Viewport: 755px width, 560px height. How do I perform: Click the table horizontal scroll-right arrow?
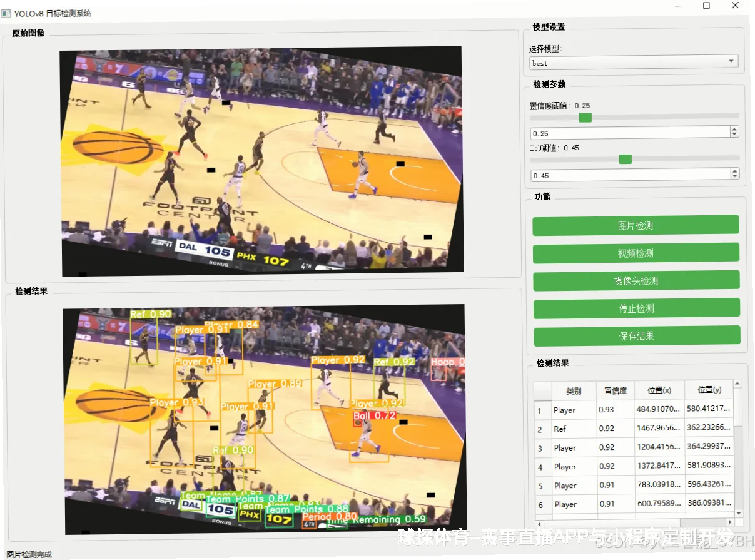(x=729, y=522)
